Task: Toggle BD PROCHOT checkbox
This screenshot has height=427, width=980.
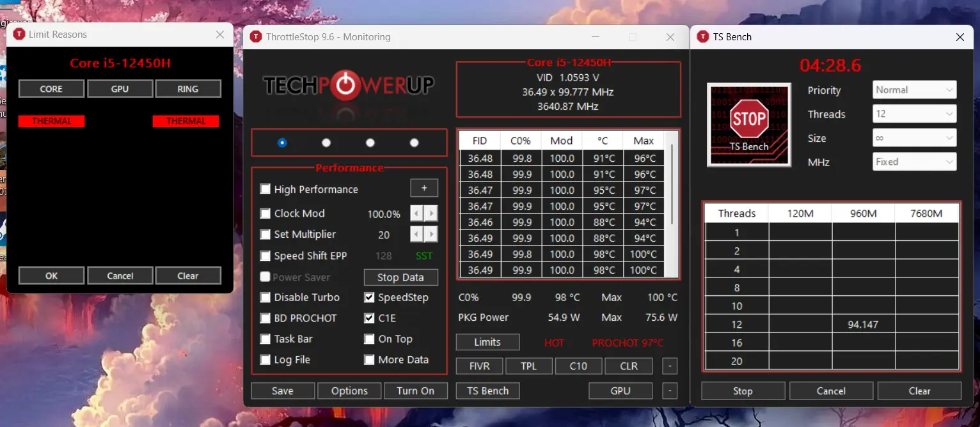Action: point(265,318)
